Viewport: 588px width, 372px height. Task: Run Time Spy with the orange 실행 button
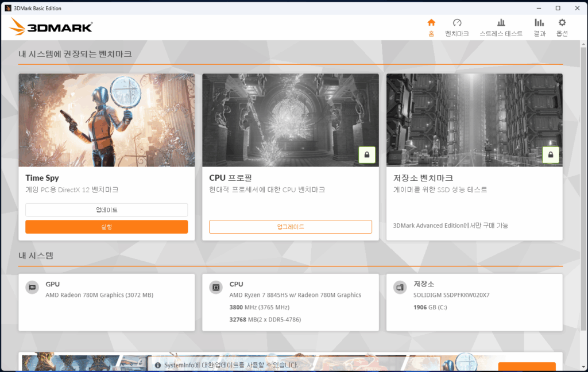(x=106, y=227)
